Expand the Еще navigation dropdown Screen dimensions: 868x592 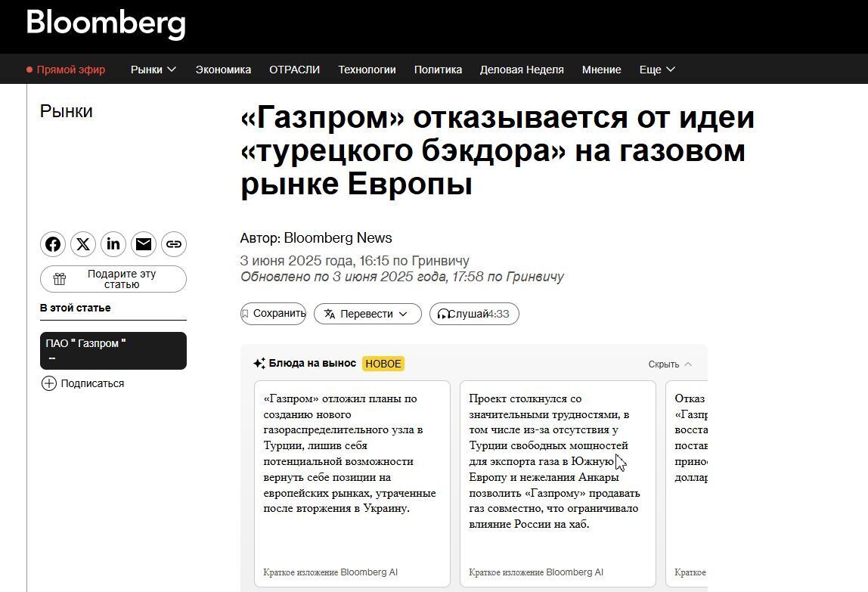(x=656, y=69)
